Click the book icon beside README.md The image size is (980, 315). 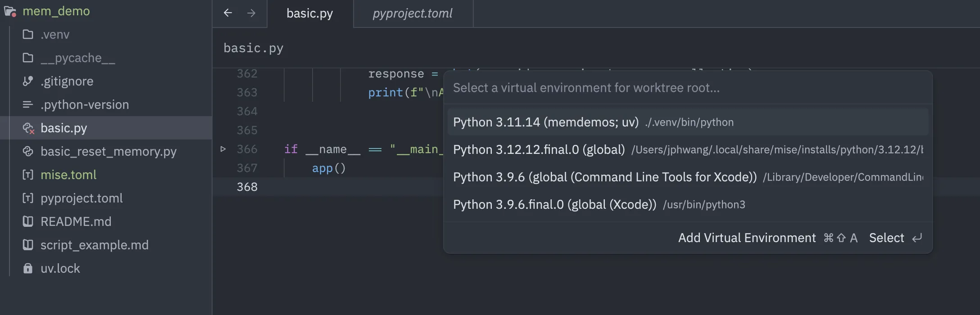point(28,221)
